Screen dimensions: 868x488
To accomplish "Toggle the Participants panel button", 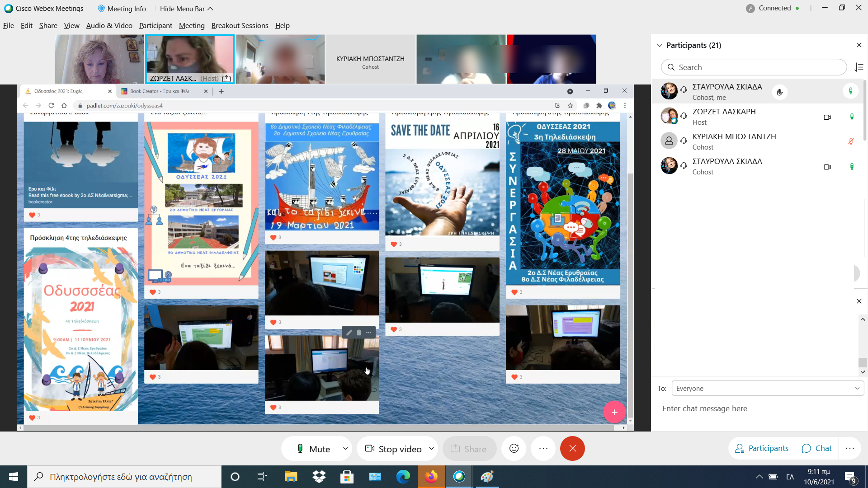I will click(762, 448).
